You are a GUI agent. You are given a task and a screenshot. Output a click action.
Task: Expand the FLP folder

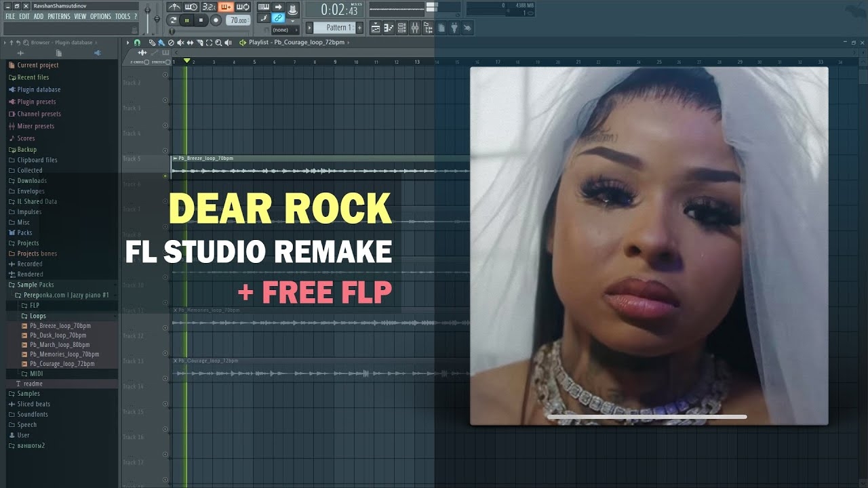(31, 306)
